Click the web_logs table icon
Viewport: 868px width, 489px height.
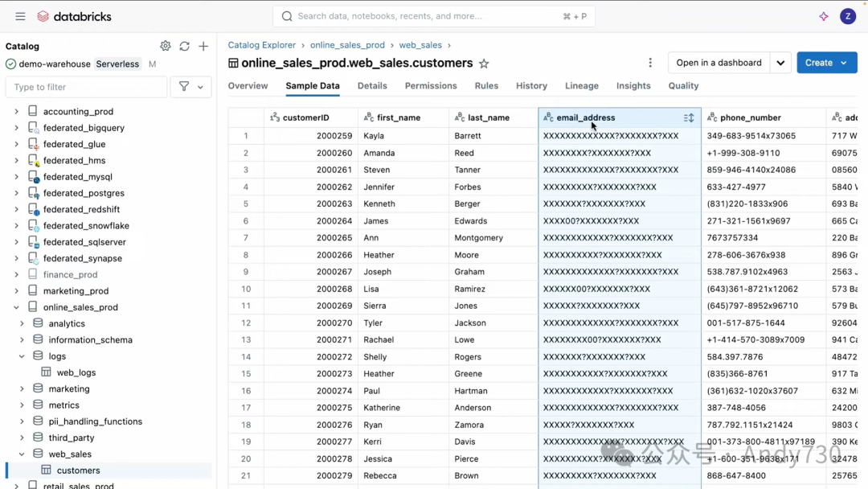(x=47, y=372)
